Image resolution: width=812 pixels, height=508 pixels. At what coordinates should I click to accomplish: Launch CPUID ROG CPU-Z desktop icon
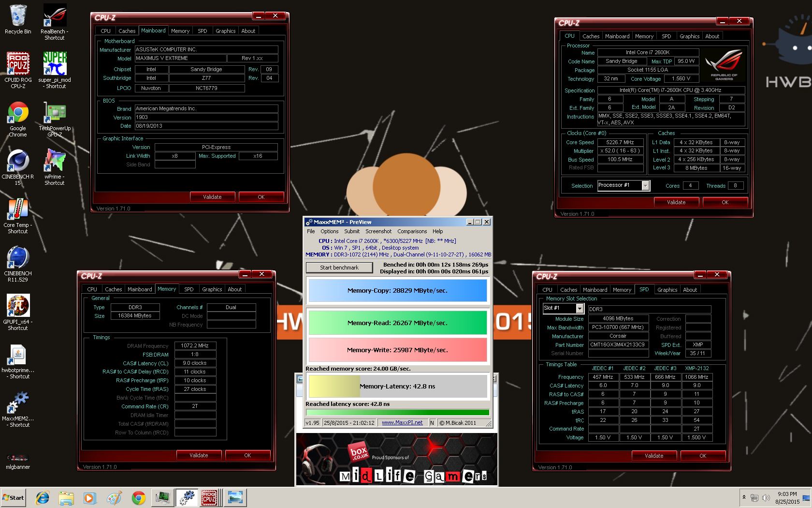[x=18, y=70]
